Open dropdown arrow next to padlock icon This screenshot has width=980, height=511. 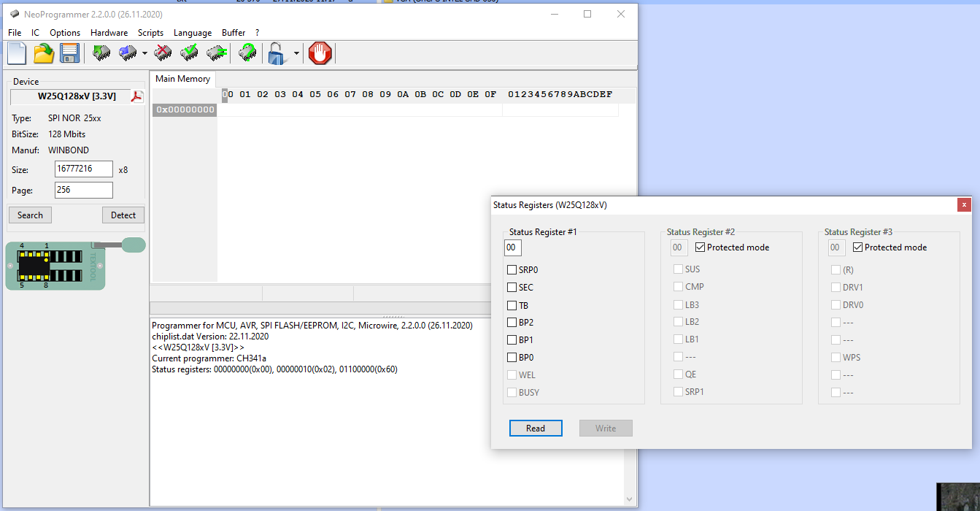pos(296,53)
